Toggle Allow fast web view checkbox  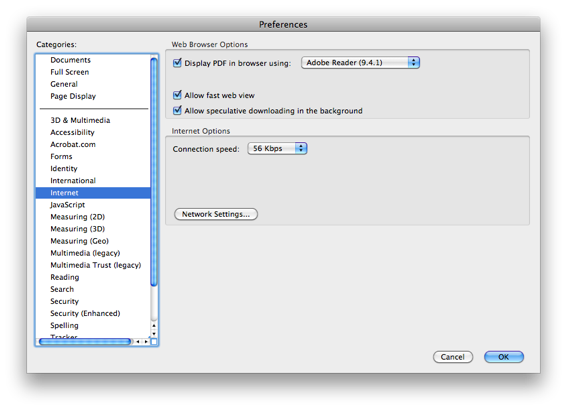[177, 95]
